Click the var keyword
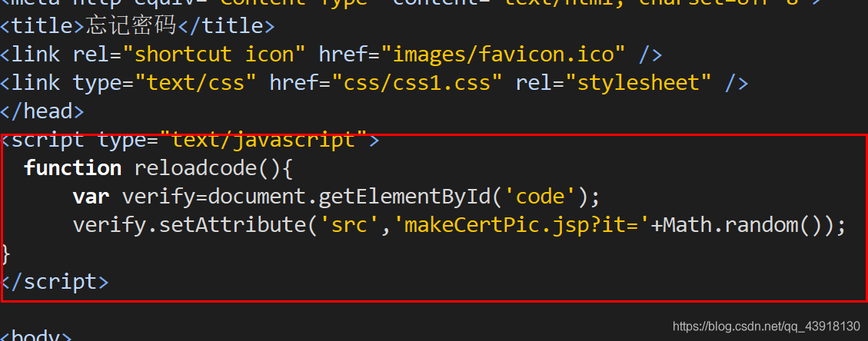Image resolution: width=868 pixels, height=341 pixels. pyautogui.click(x=91, y=196)
